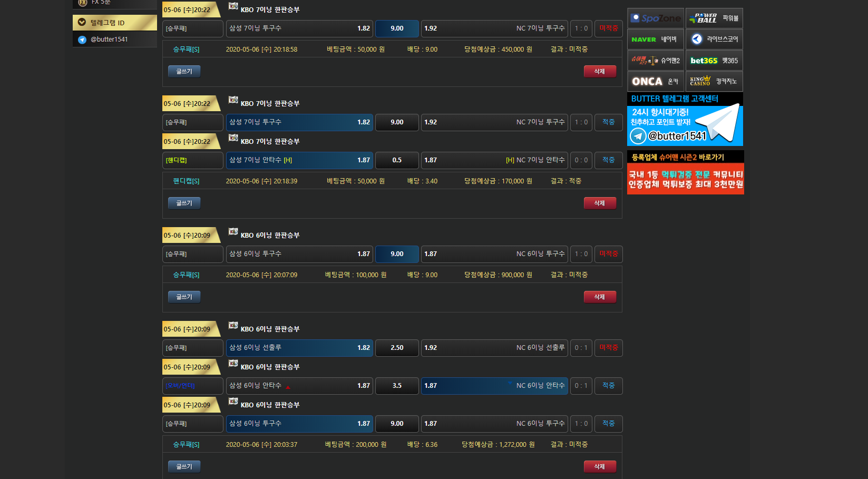Click the 라이브스코어 livescore icon
868x479 pixels.
[697, 40]
